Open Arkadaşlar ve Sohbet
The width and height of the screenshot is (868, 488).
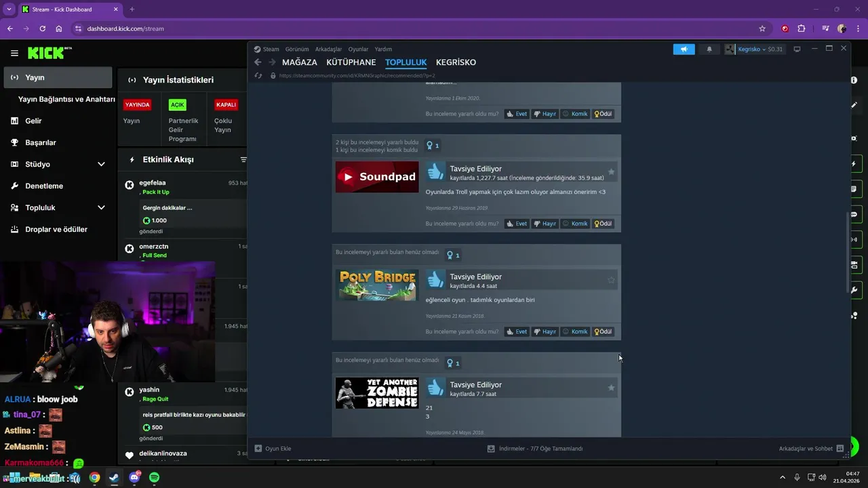(x=811, y=449)
